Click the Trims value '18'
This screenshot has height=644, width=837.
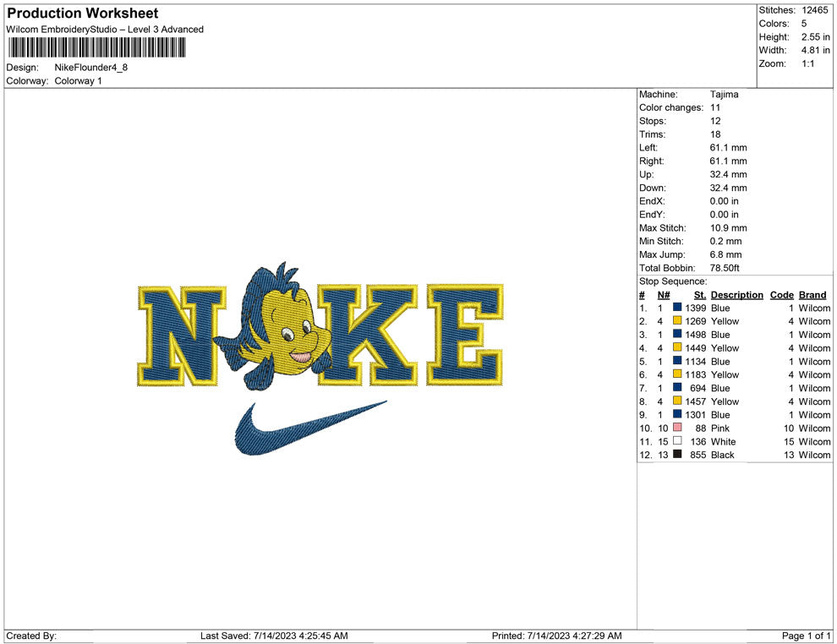pyautogui.click(x=715, y=134)
